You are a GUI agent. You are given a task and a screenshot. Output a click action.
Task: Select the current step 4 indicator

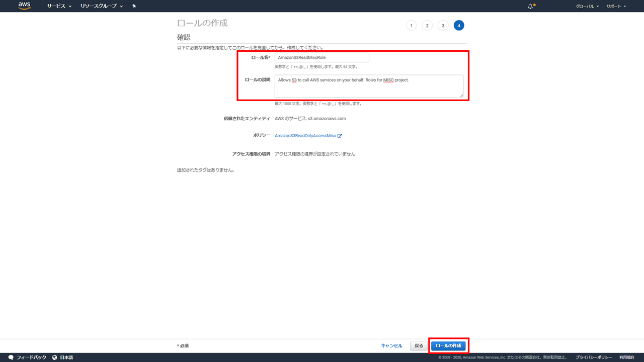(459, 26)
